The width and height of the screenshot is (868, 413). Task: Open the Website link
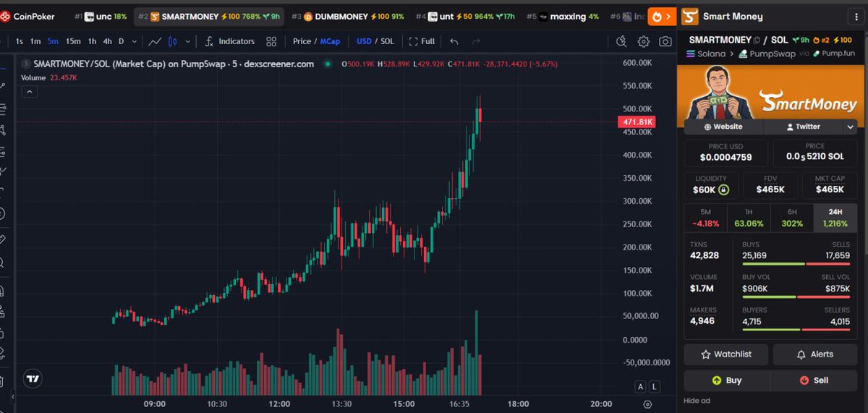(x=723, y=127)
